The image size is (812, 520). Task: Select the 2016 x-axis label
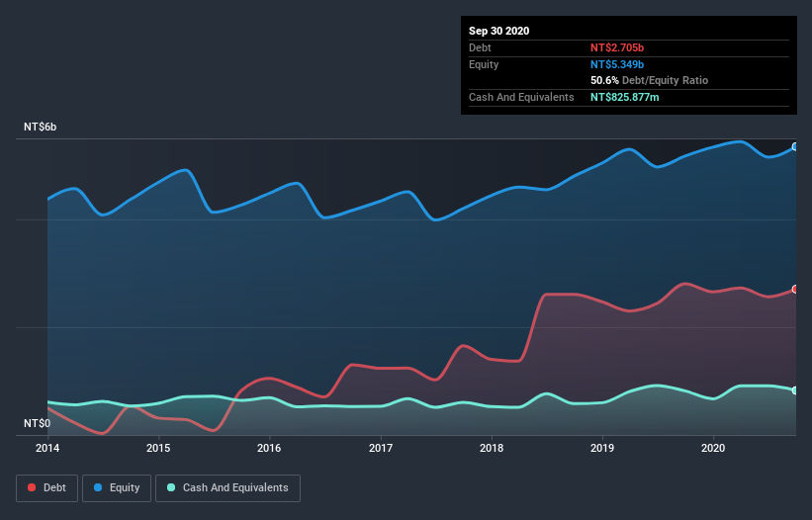269,448
